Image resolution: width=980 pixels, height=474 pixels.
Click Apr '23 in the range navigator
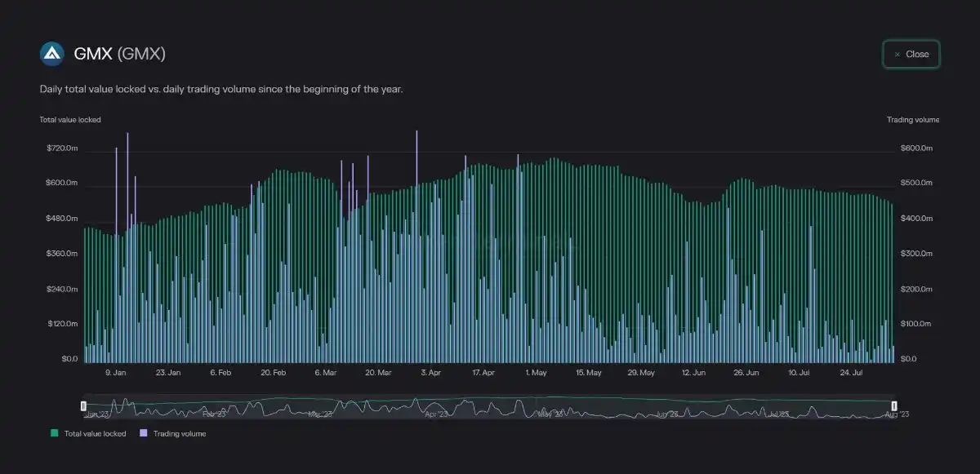tap(435, 414)
